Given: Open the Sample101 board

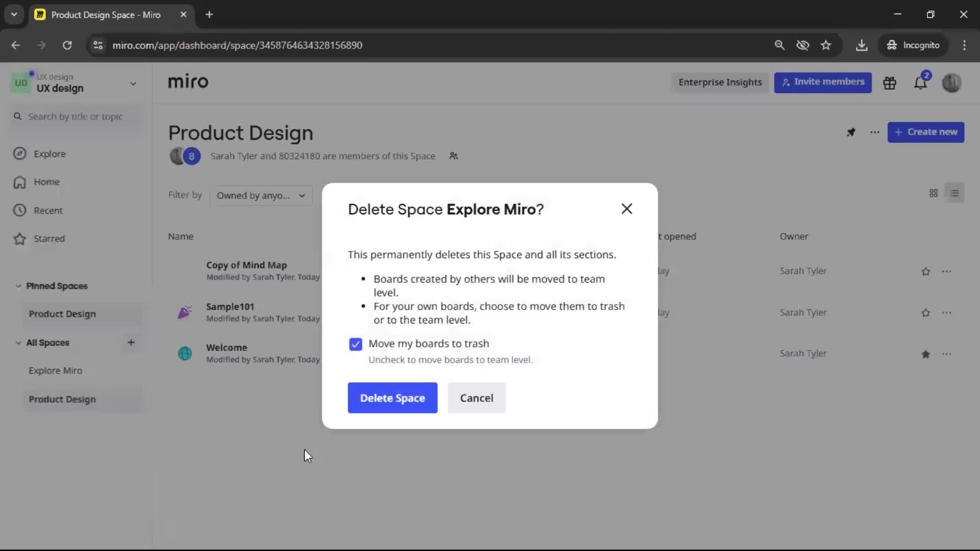Looking at the screenshot, I should click(x=230, y=307).
